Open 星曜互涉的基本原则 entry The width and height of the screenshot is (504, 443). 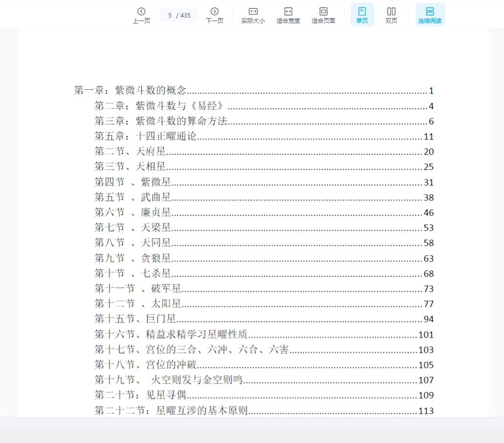tap(171, 410)
